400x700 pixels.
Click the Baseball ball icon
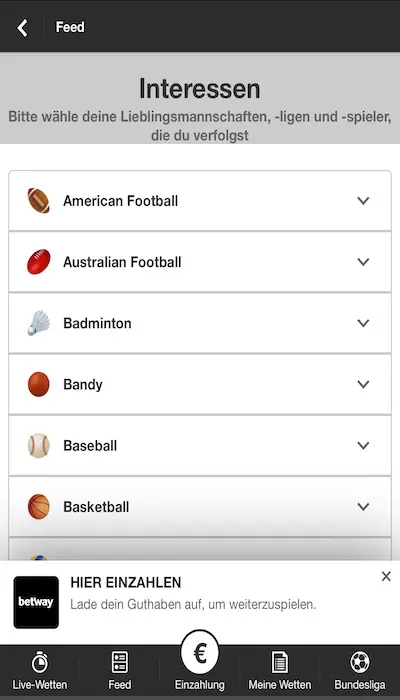click(38, 445)
